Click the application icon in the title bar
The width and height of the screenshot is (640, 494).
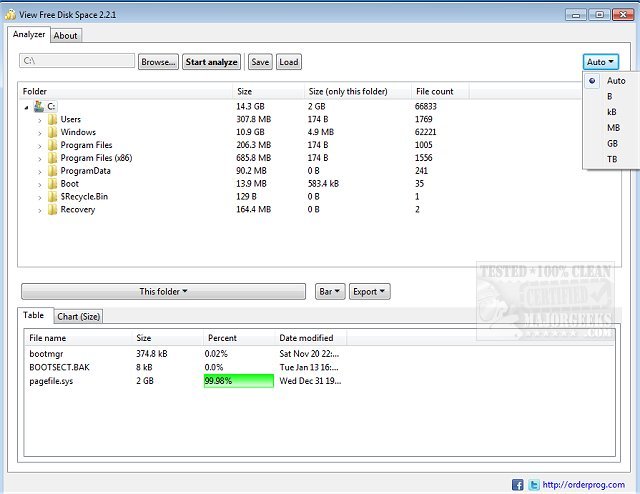(x=10, y=15)
